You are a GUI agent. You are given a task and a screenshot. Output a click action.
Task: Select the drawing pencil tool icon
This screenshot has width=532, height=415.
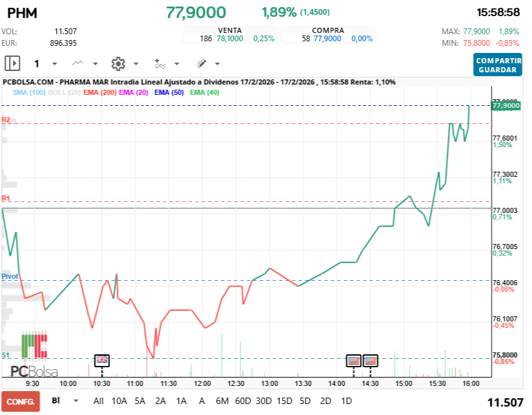[202, 63]
